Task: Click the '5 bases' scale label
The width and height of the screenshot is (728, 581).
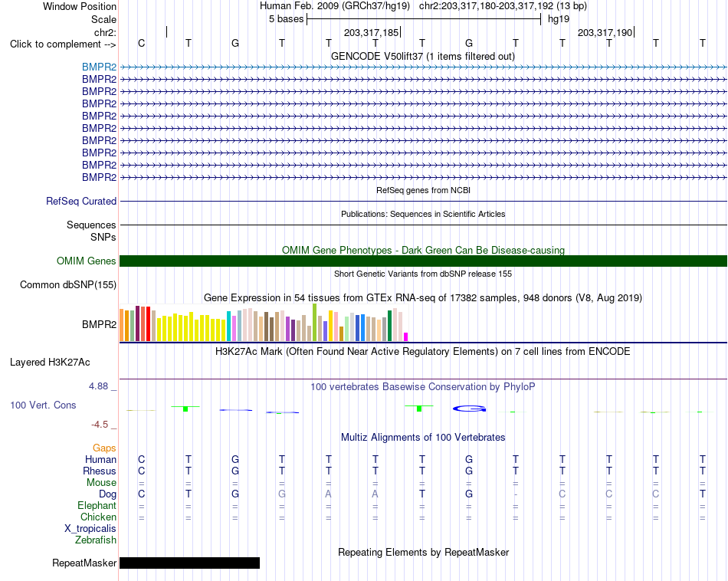Action: click(286, 19)
